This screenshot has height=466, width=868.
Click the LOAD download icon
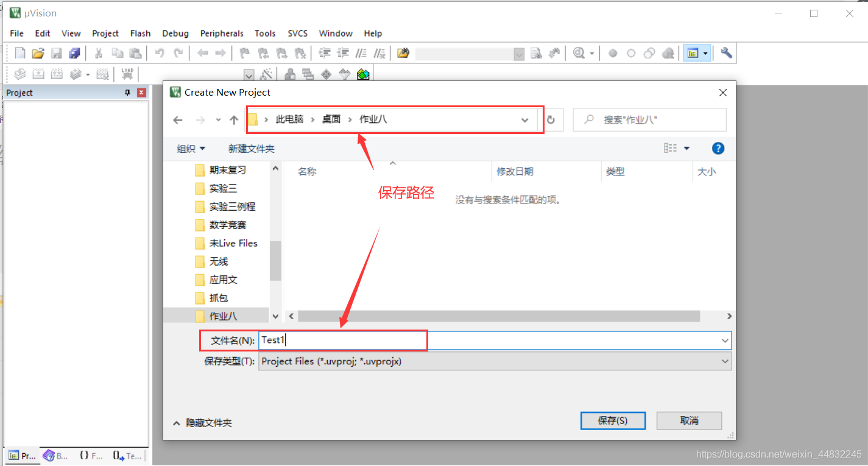tap(127, 74)
